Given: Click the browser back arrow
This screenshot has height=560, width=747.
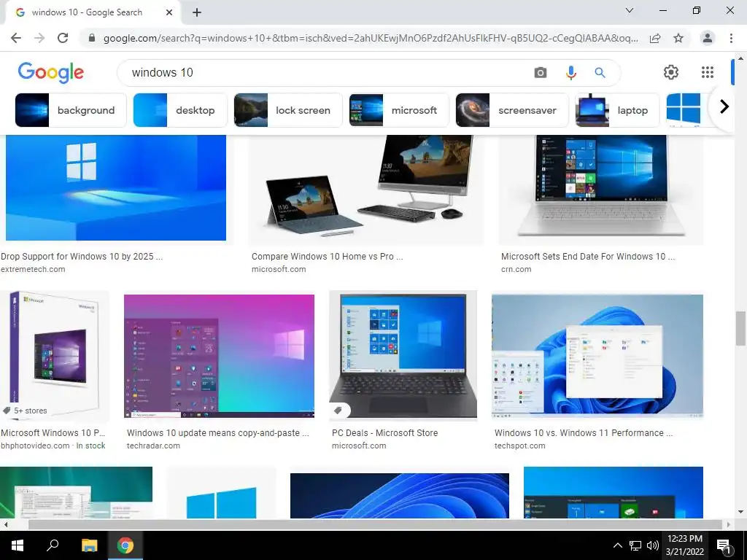Looking at the screenshot, I should click(16, 38).
